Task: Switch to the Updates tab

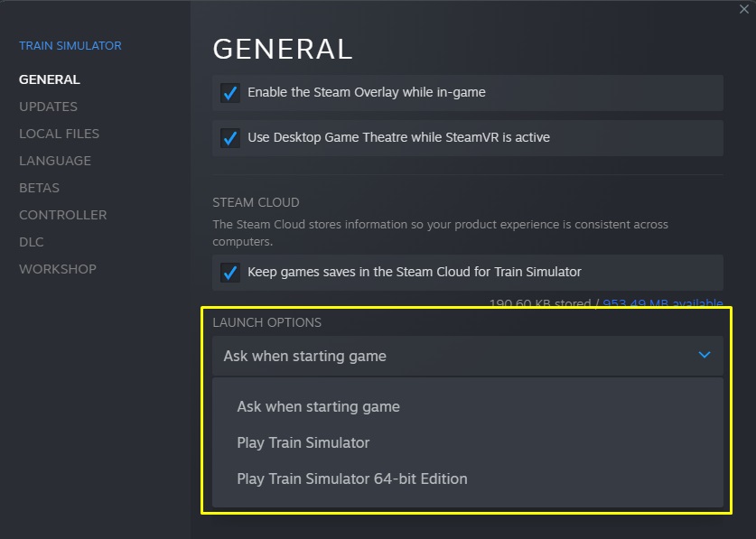Action: [48, 107]
